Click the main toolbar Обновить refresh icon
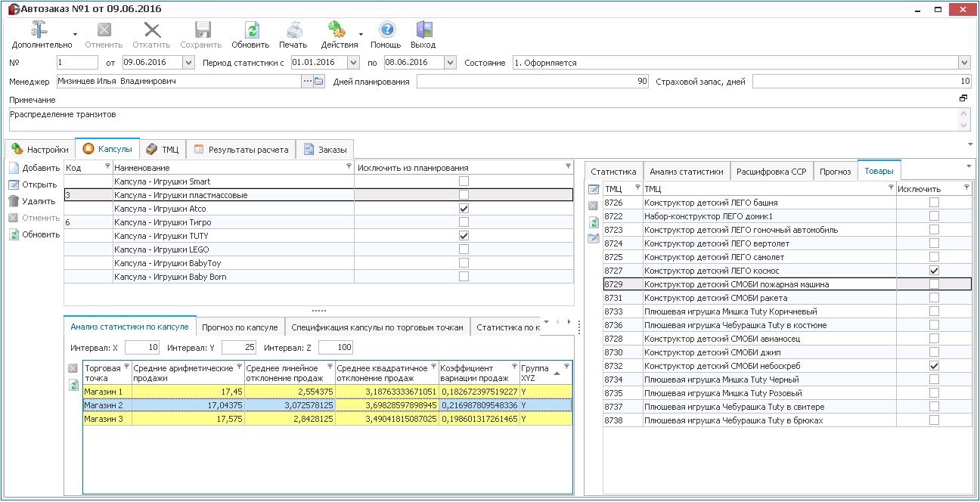This screenshot has width=980, height=502. (251, 29)
